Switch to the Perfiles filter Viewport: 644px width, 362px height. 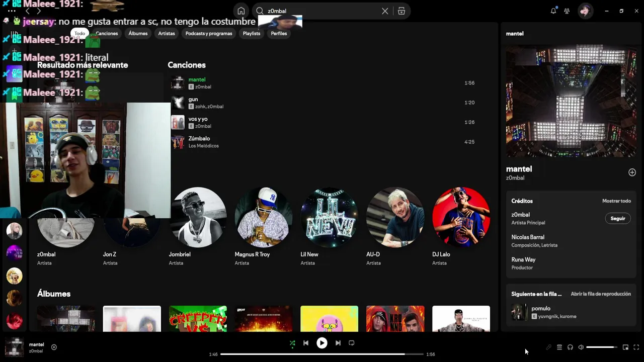click(279, 33)
